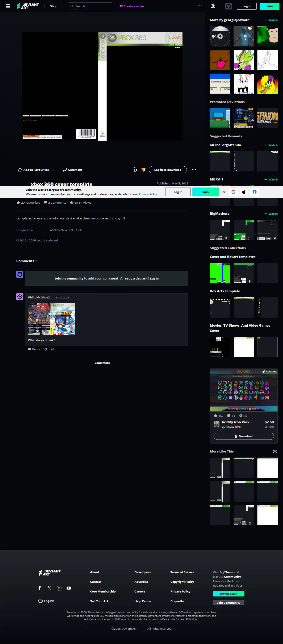Viewport: 283px width, 644px height.
Task: Click the footer DeviantArt logo
Action: click(50, 572)
